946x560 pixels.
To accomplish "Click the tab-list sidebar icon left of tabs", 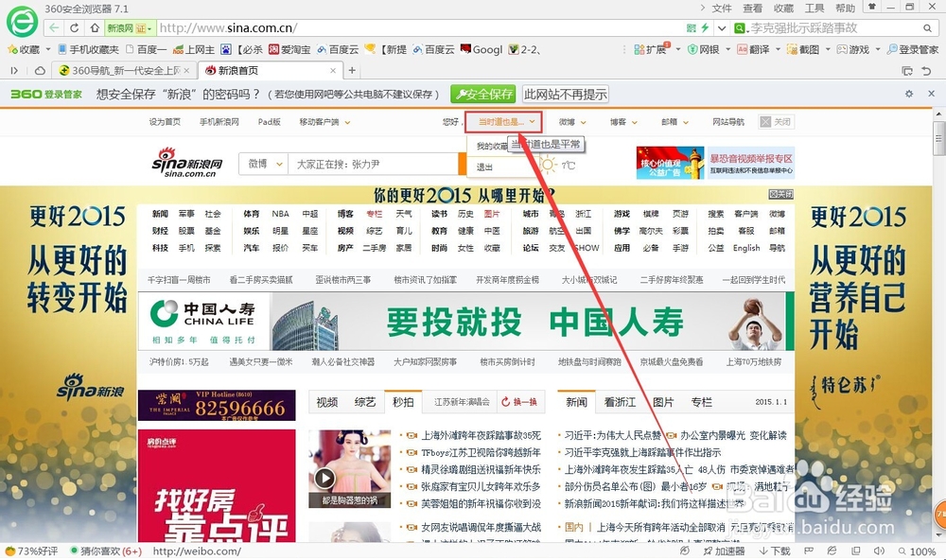I will pyautogui.click(x=14, y=71).
